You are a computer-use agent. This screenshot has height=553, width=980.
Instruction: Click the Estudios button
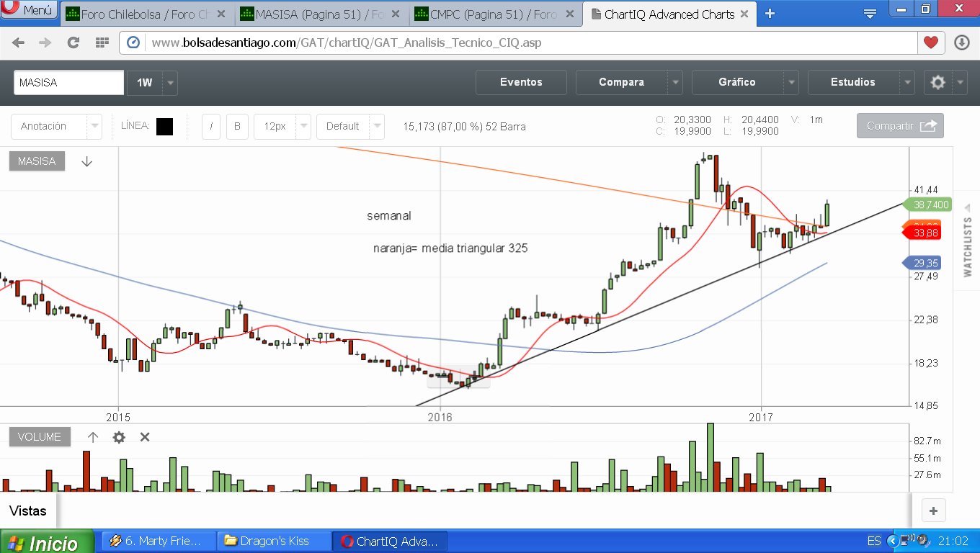click(853, 82)
